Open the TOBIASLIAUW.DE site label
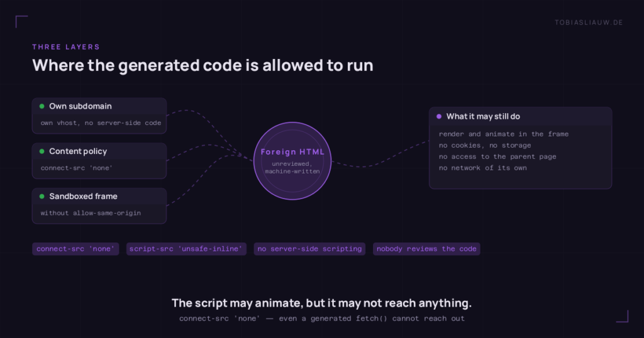The image size is (644, 338). 589,23
